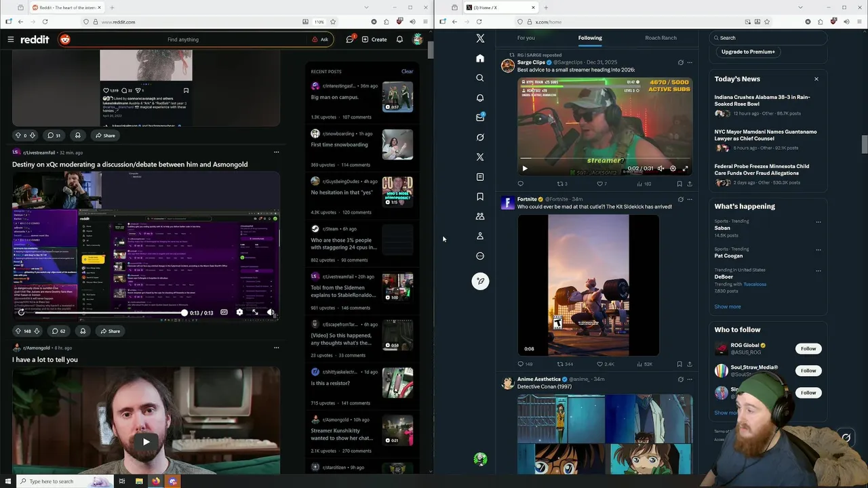Mute the Reddit video player volume

[271, 312]
